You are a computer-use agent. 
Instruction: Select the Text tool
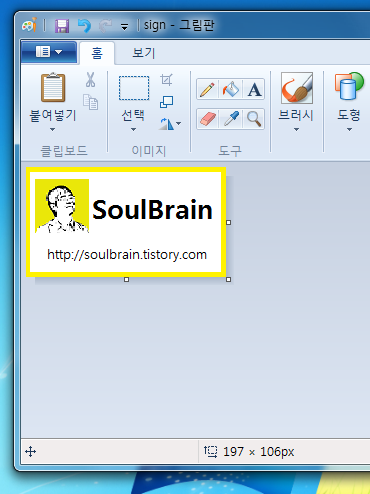coord(254,89)
